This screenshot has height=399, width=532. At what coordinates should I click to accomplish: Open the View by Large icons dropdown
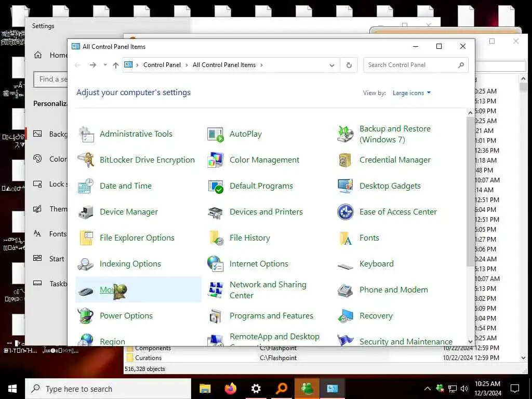(x=411, y=93)
